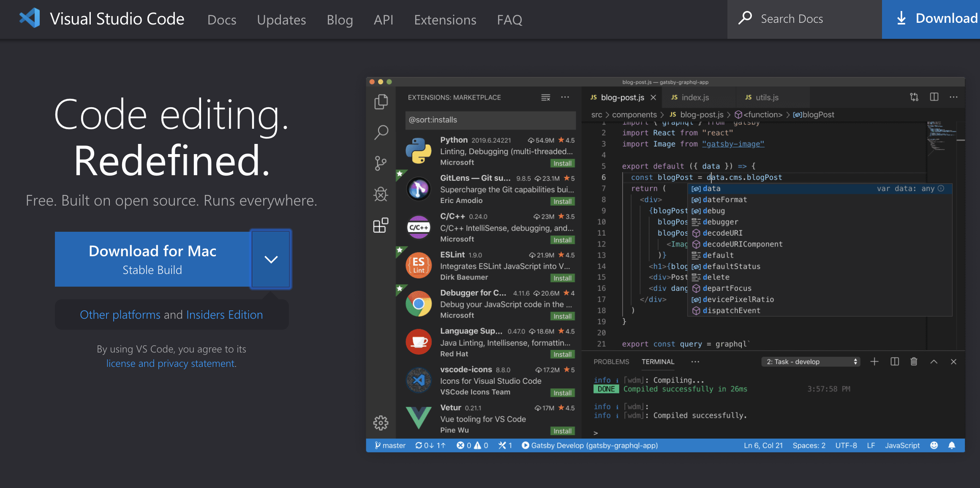The image size is (980, 488).
Task: Open the Search icon in activity bar
Action: 381,132
